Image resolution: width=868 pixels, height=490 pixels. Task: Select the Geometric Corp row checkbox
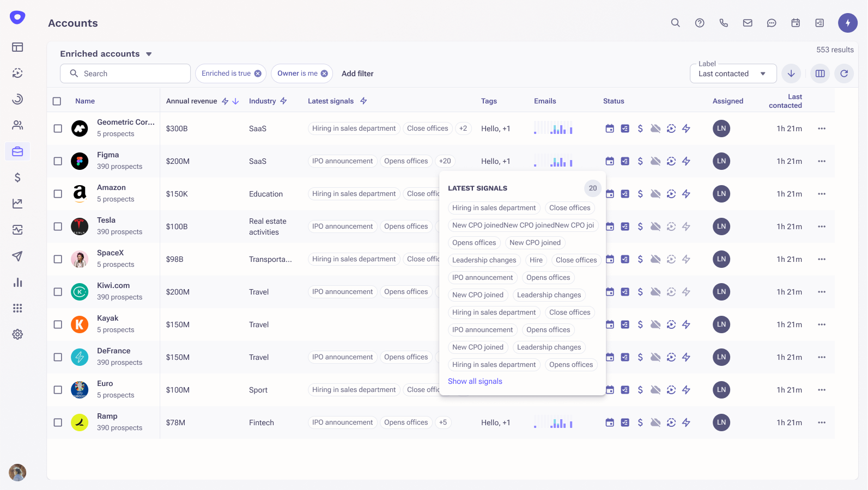[58, 128]
